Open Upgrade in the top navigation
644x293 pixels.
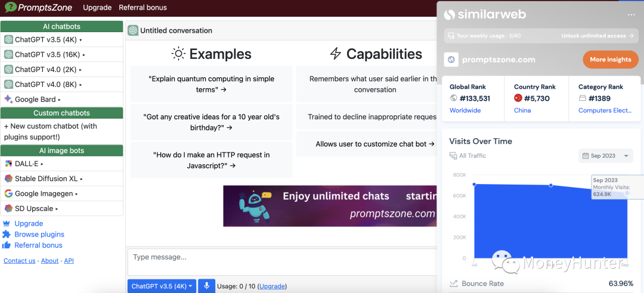pos(97,8)
